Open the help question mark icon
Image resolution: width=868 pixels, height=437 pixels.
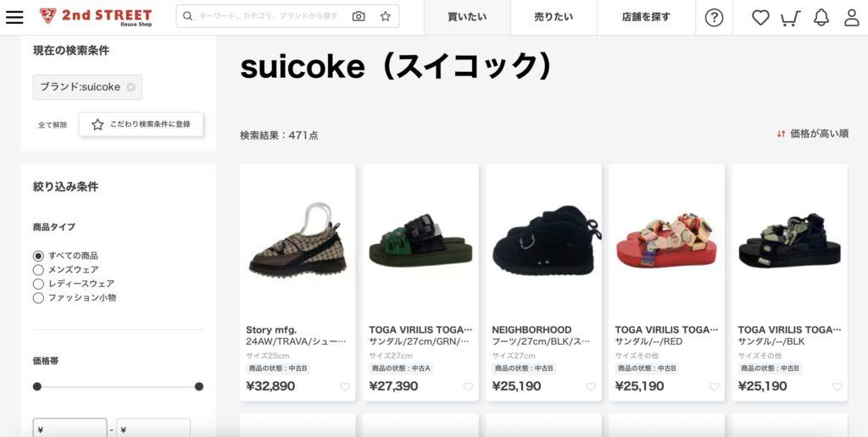point(714,18)
